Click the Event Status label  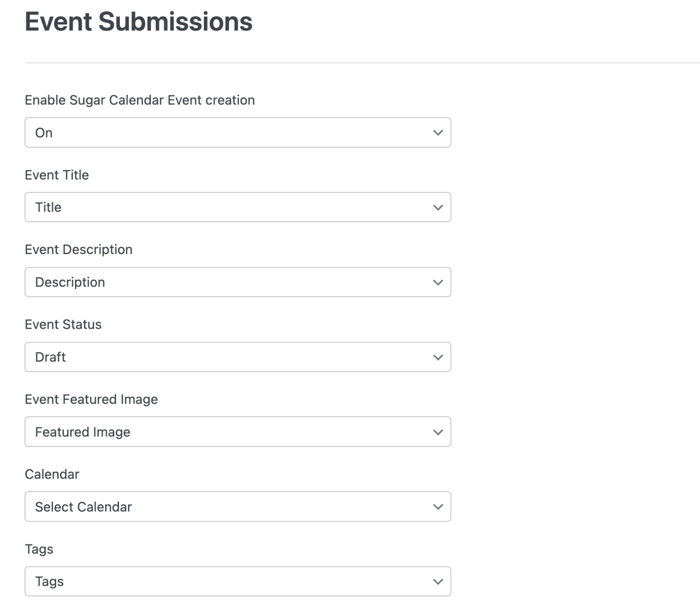point(63,324)
